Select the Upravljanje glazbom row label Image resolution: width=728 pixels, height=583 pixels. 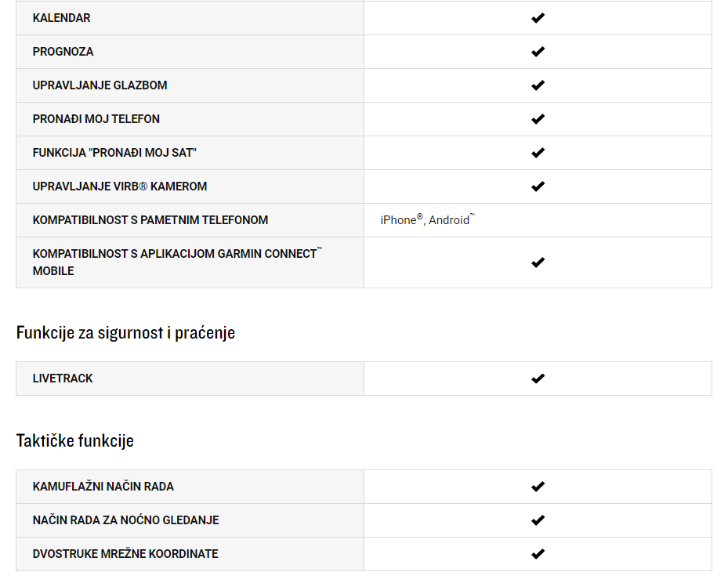(100, 85)
